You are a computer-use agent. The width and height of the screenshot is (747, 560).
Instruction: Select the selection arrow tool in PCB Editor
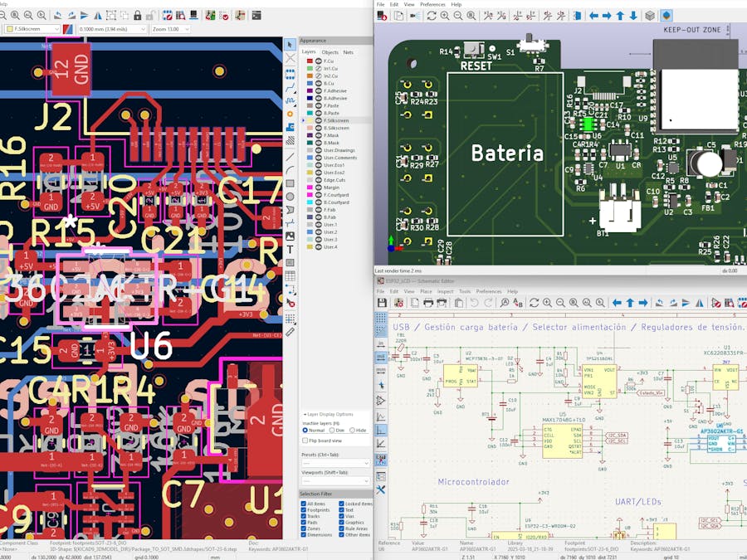tap(289, 42)
